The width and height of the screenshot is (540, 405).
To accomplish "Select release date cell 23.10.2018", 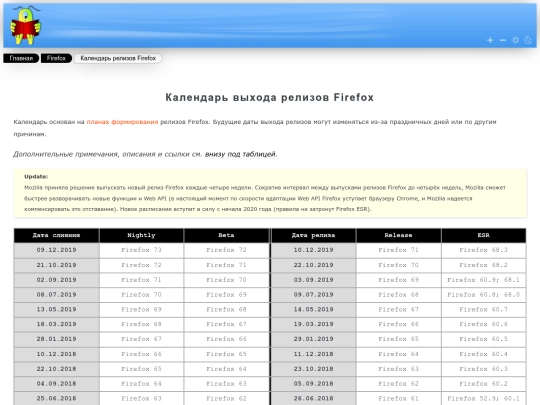I will pos(313,369).
